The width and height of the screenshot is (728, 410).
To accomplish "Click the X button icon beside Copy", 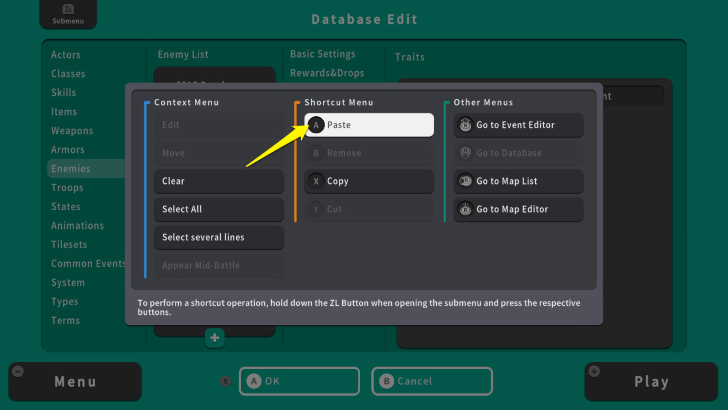I will coord(316,181).
